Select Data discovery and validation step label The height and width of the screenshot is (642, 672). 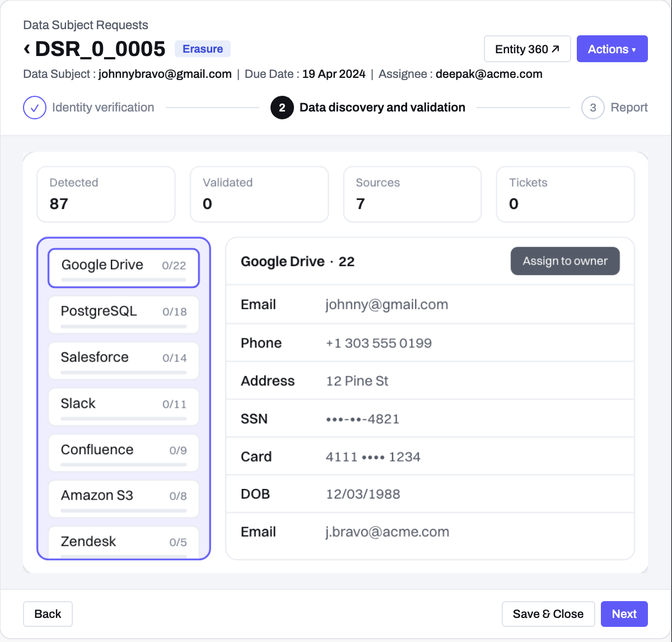tap(382, 108)
